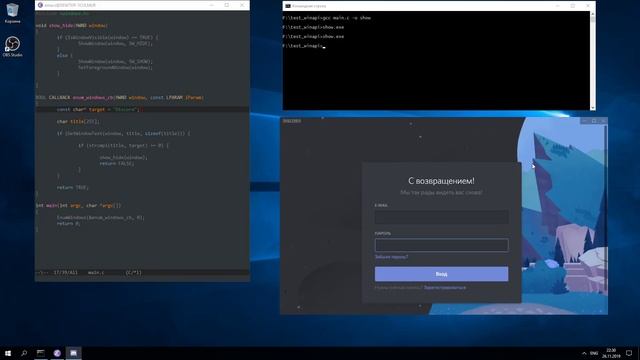Open the Recycle Bin desktop icon
640x360 pixels.
pos(12,13)
